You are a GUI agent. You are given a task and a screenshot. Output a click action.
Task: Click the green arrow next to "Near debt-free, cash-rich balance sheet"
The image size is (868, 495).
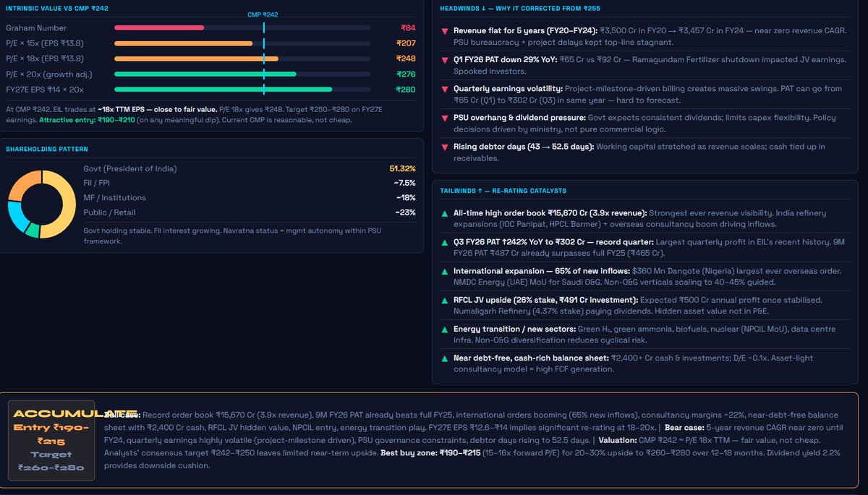pyautogui.click(x=443, y=358)
